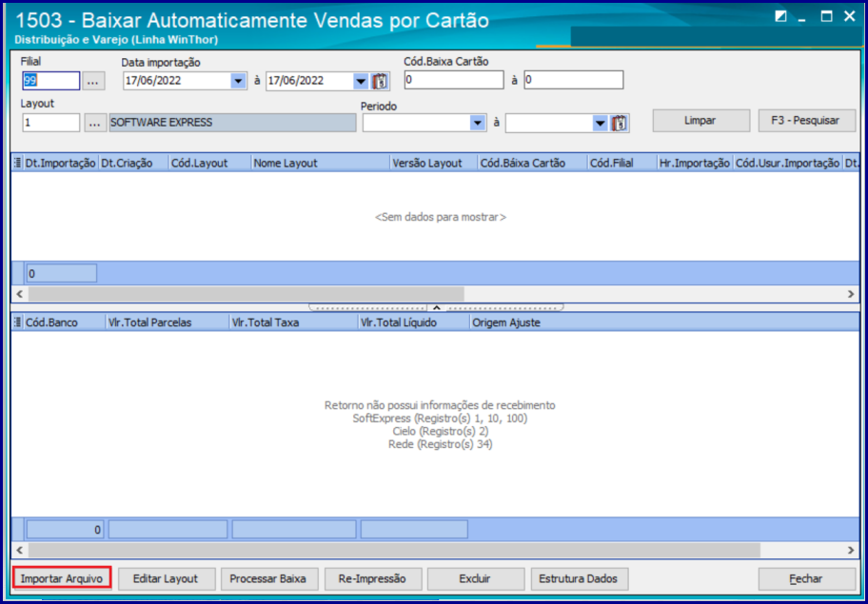Expand Data importação end date dropdown
Viewport: 868px width, 604px height.
pos(361,81)
